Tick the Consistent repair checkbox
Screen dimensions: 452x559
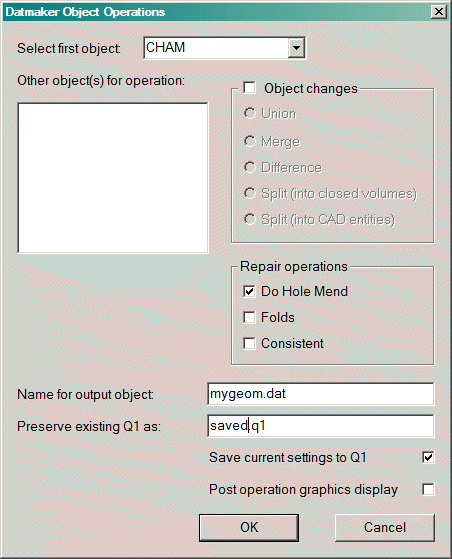(x=249, y=343)
